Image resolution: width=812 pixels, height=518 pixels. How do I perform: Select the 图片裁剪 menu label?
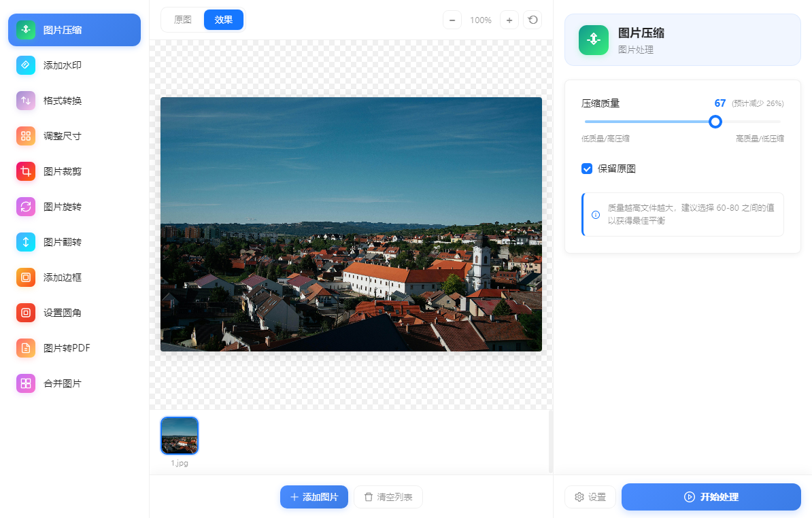63,171
